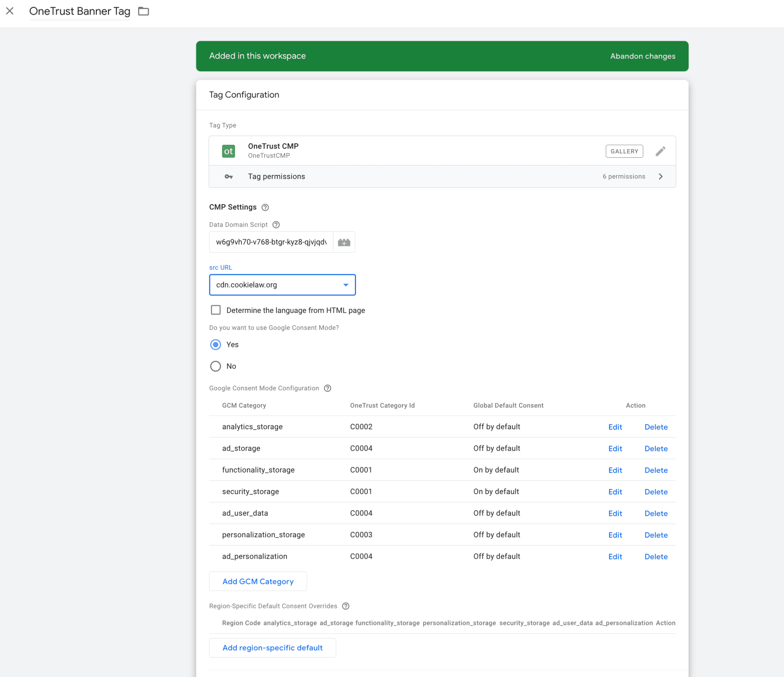Open Region-Specific Default Consent Overrides help
The width and height of the screenshot is (784, 677).
point(346,606)
